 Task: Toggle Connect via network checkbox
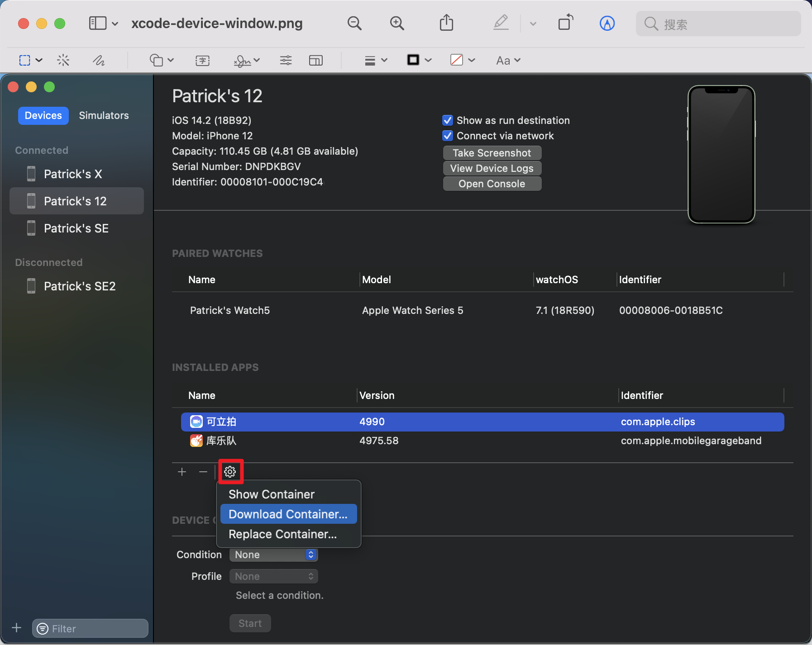click(448, 136)
